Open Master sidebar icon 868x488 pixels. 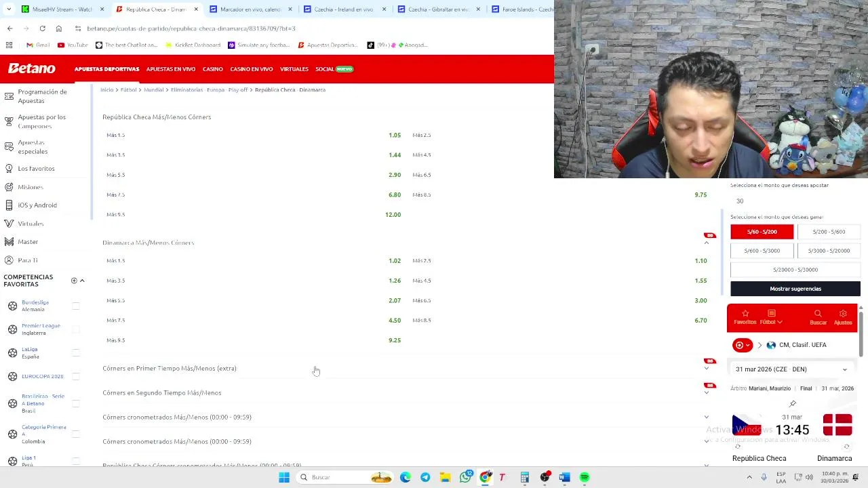(9, 241)
